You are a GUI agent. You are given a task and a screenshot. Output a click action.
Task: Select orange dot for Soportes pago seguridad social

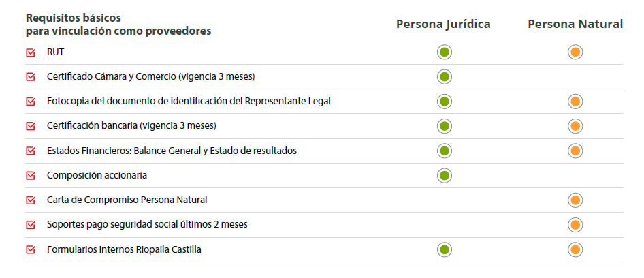click(575, 225)
